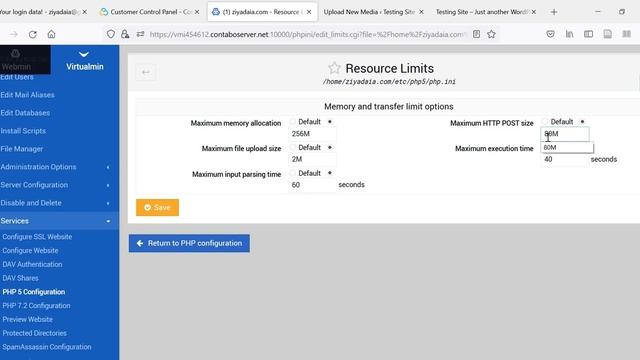Open File Manager in sidebar

pos(22,149)
